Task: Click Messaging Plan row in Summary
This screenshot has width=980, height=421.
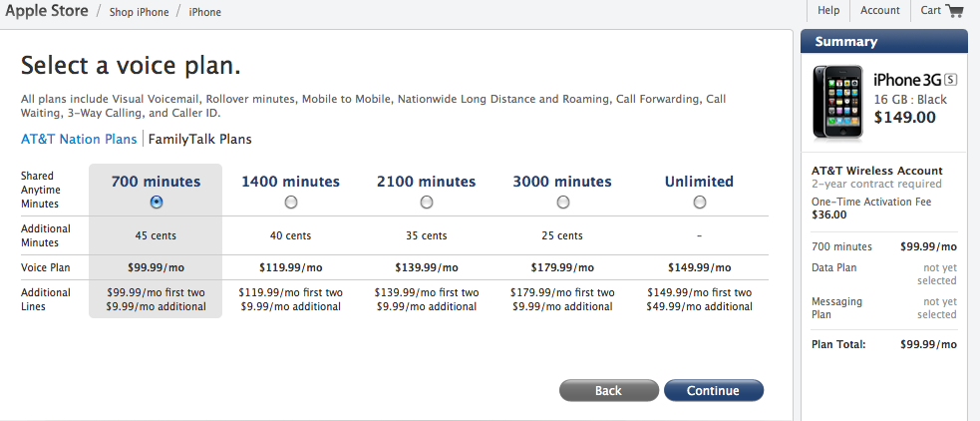Action: point(883,308)
